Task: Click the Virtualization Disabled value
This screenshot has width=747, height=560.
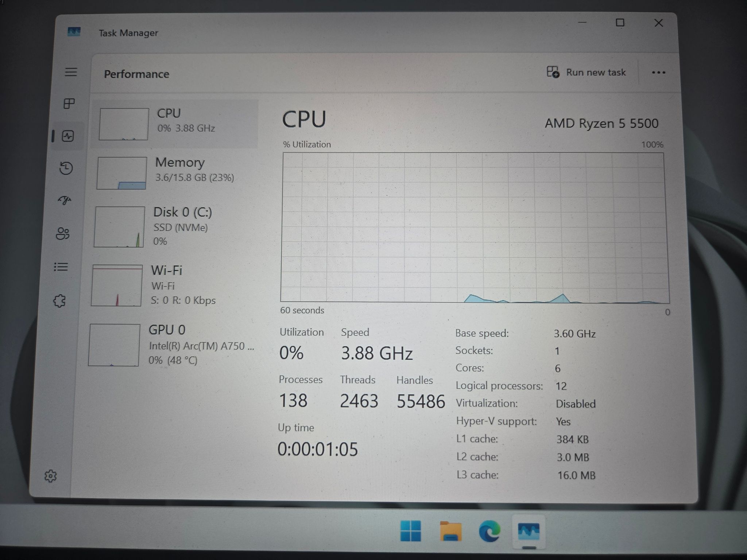Action: click(x=576, y=404)
